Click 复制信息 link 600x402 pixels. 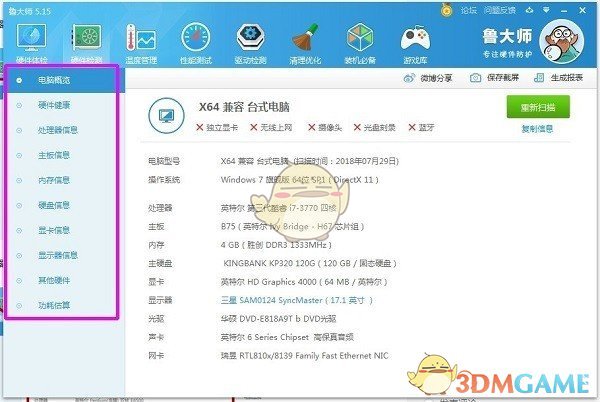click(x=537, y=129)
